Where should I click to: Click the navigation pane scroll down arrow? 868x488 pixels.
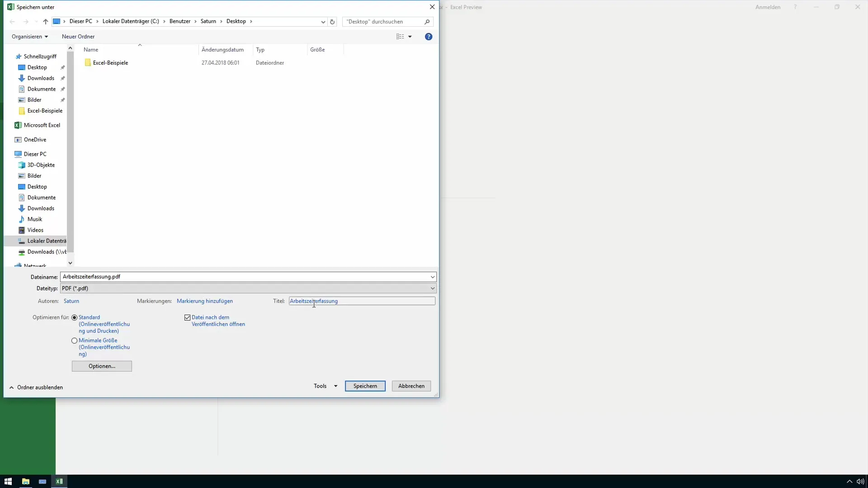[x=70, y=263]
